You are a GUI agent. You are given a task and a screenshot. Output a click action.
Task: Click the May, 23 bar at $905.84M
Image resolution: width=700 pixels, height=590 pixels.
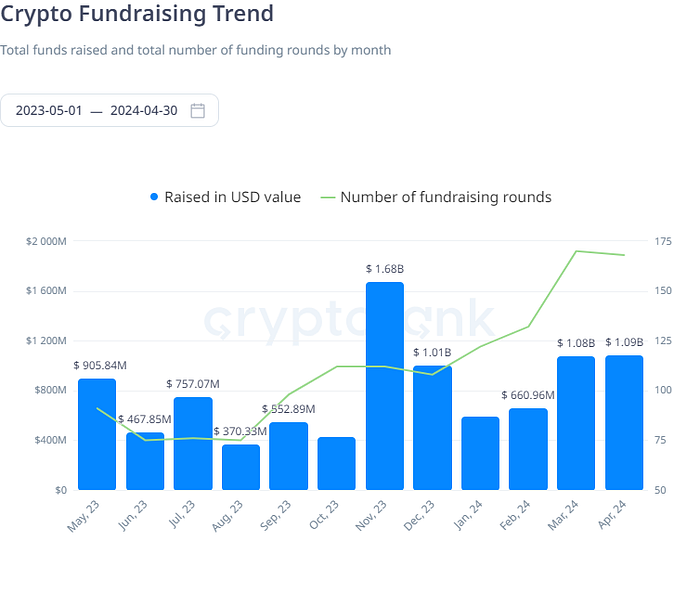[97, 434]
